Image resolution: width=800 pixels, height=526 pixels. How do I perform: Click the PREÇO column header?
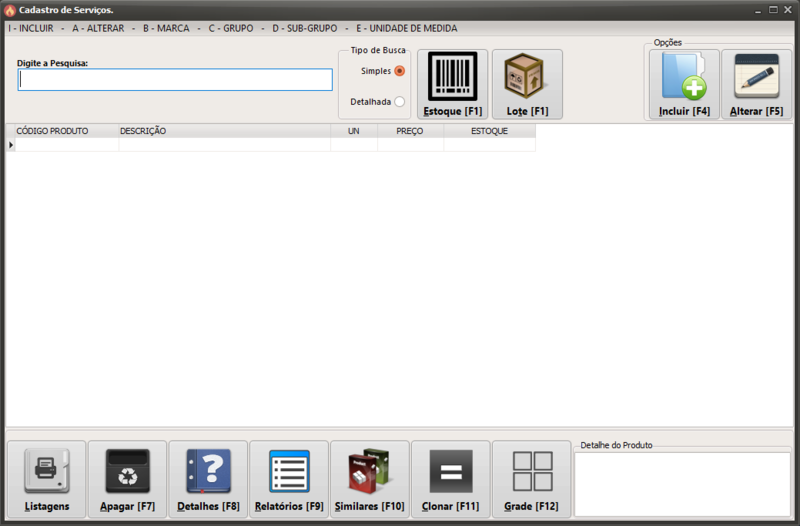410,131
